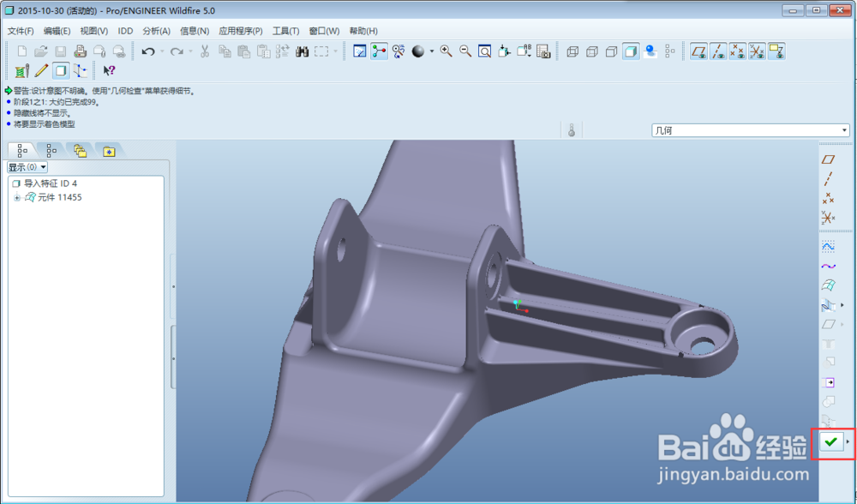Click the New file icon
Image resolution: width=857 pixels, height=504 pixels.
click(x=22, y=51)
